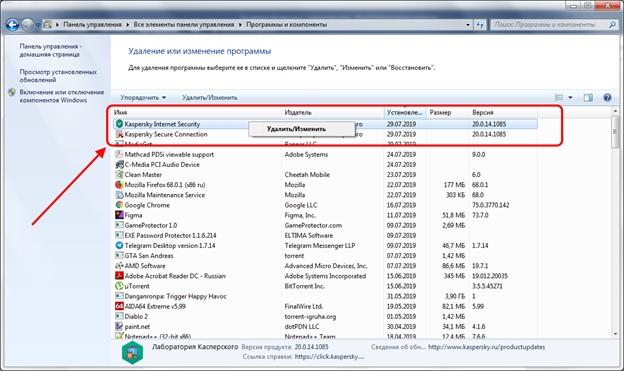Click the µTorrent icon
The image size is (624, 371).
(119, 286)
